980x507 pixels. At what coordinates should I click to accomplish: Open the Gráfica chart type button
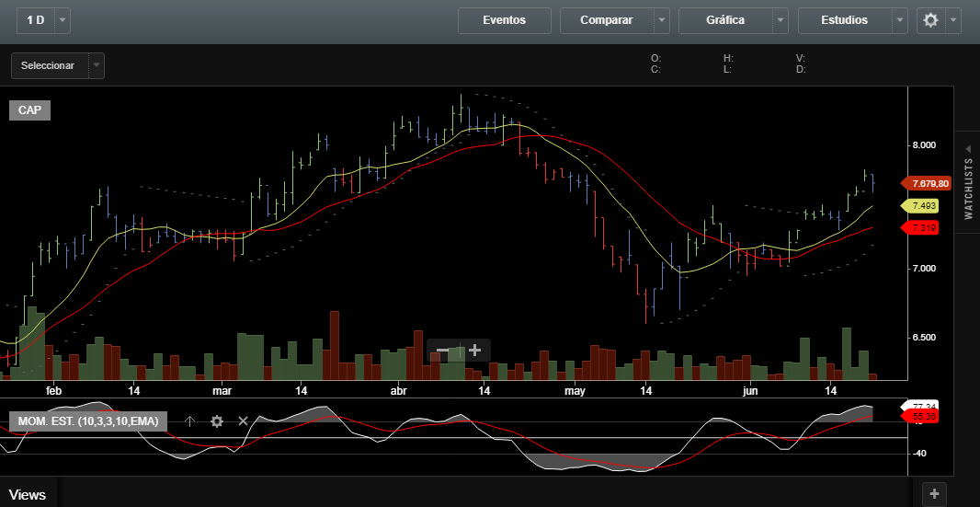tap(725, 20)
